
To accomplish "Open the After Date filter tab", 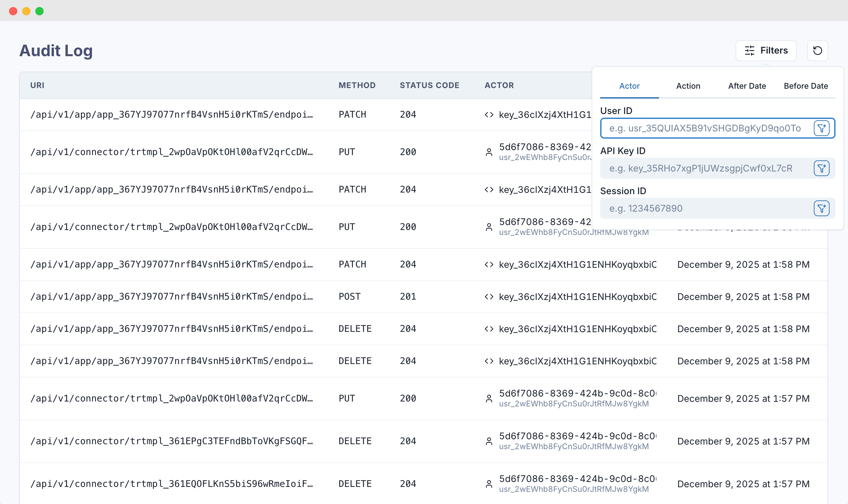I will point(746,86).
